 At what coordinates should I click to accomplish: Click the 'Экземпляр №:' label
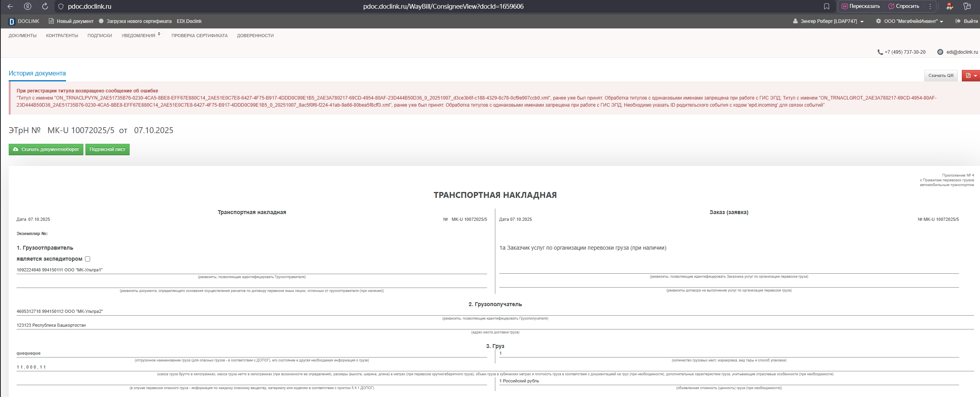(x=32, y=234)
